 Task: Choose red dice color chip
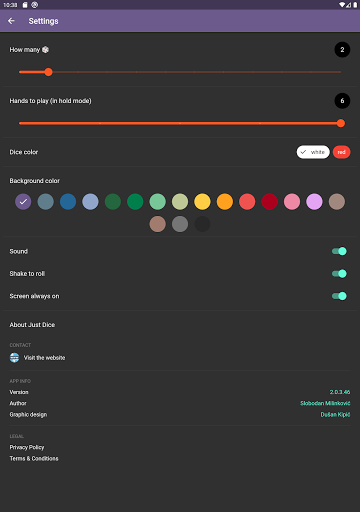(x=341, y=152)
